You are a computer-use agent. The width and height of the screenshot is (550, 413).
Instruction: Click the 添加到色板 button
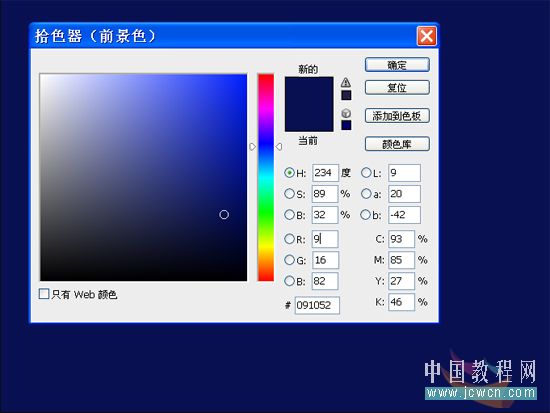397,116
